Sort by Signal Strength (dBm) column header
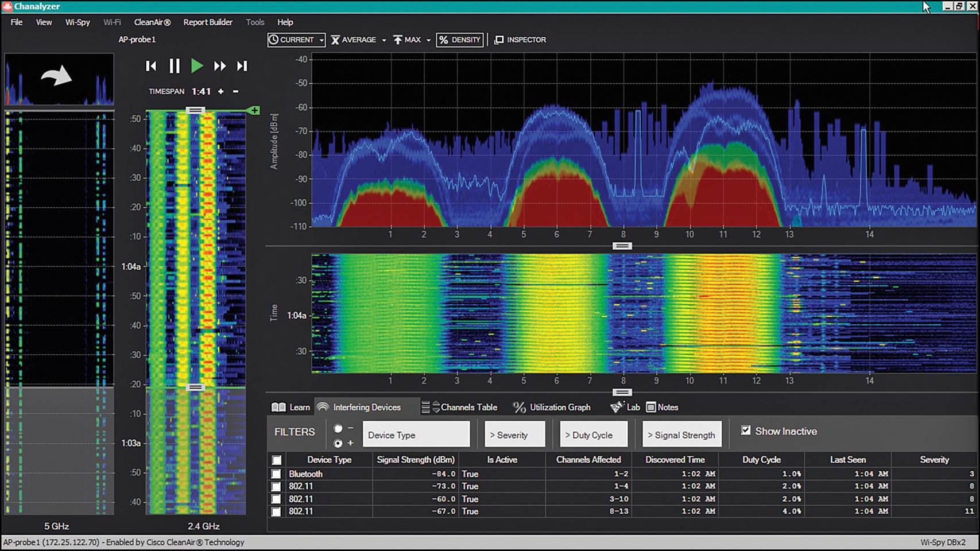980x551 pixels. pos(416,460)
